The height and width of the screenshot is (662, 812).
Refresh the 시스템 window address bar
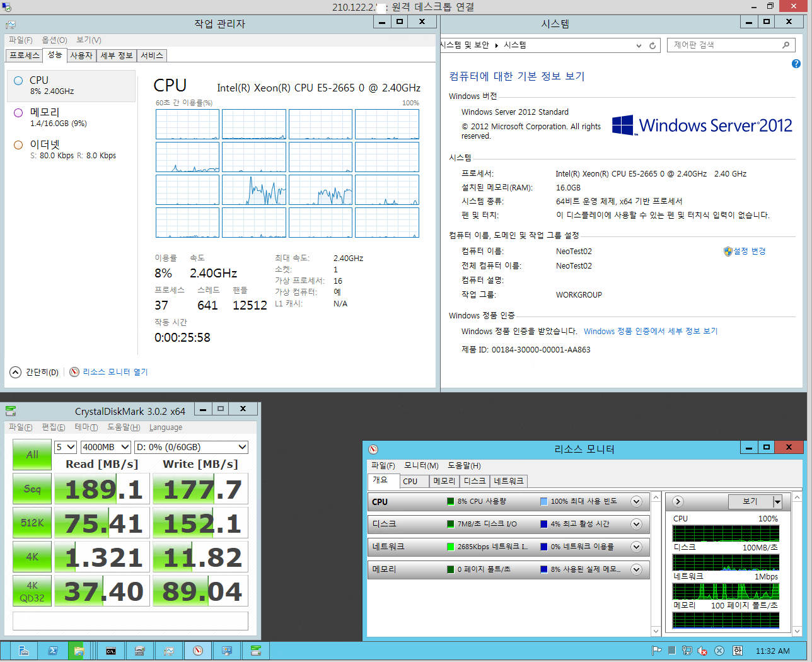652,45
